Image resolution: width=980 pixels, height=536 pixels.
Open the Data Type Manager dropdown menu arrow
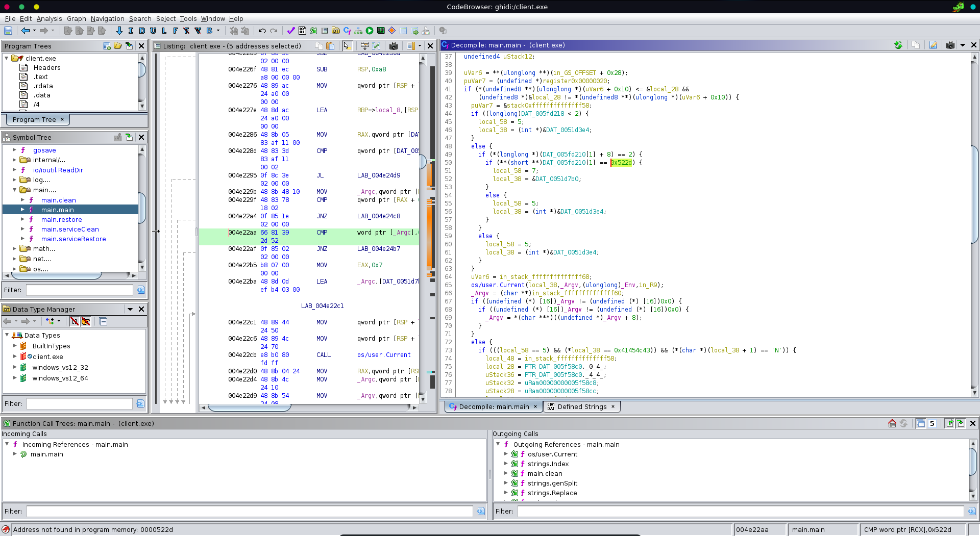130,309
